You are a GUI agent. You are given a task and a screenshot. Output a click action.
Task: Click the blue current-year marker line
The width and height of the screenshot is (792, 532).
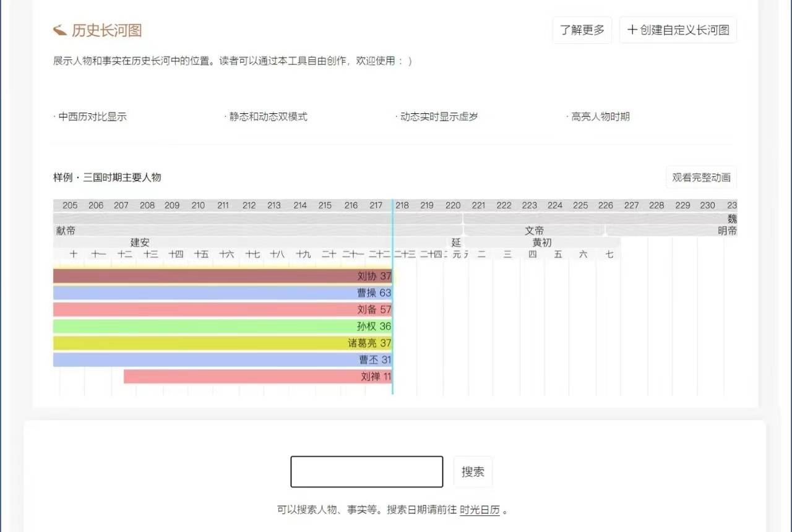[x=392, y=297]
